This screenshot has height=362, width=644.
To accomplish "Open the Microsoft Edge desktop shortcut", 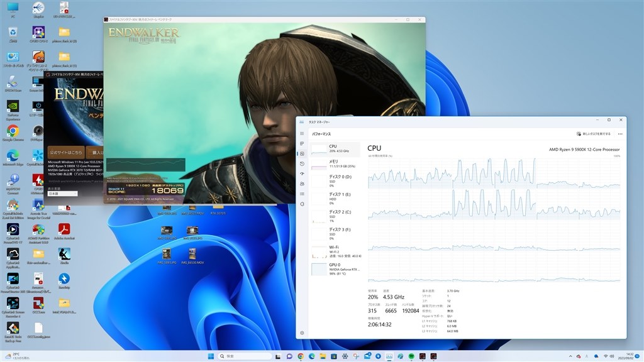I will click(13, 158).
